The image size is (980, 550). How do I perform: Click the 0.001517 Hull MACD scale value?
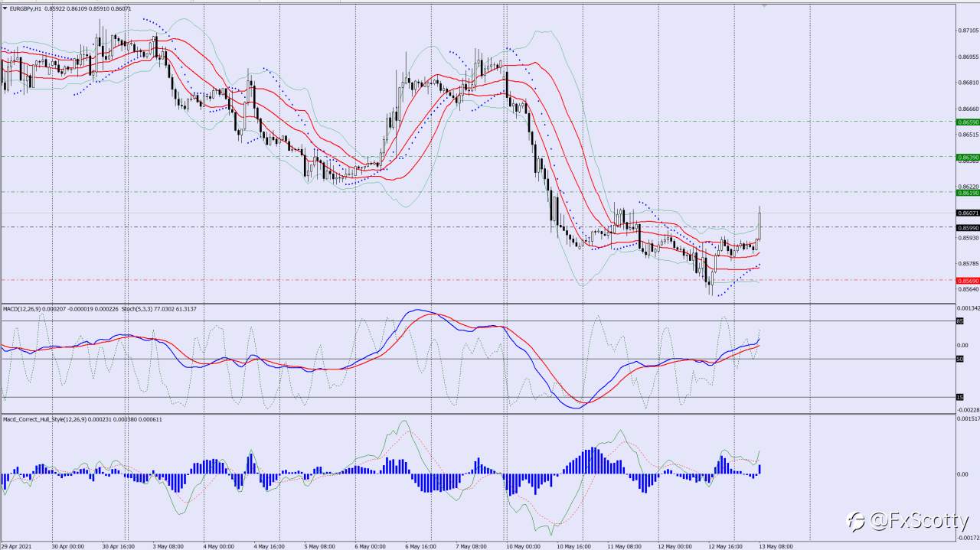[x=968, y=419]
